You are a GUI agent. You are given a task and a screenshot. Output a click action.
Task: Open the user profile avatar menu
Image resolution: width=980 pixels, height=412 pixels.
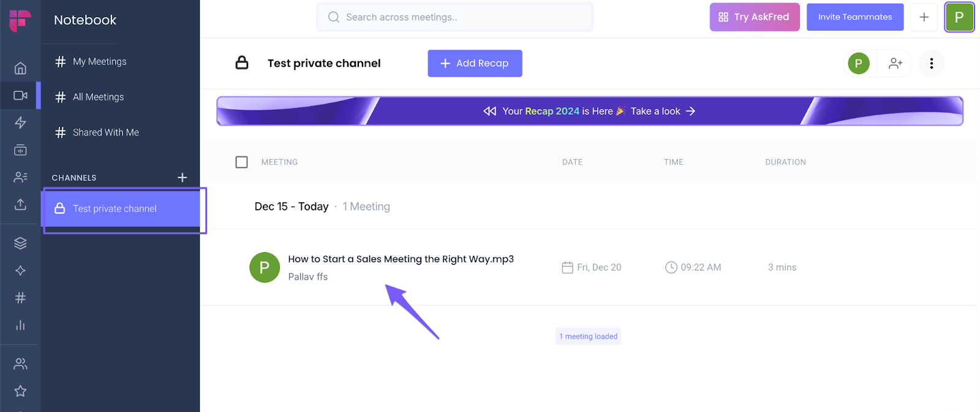(959, 17)
